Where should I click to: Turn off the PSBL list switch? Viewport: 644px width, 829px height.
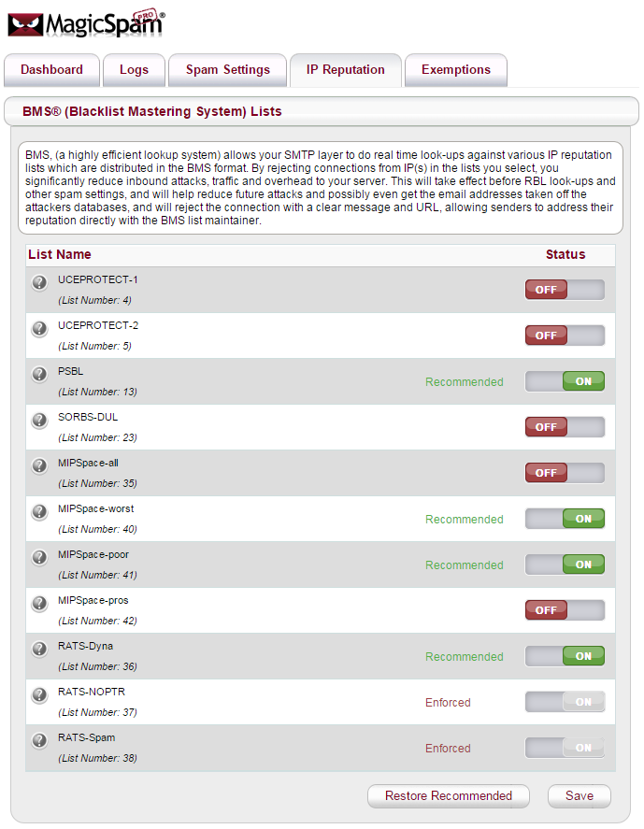pyautogui.click(x=565, y=381)
